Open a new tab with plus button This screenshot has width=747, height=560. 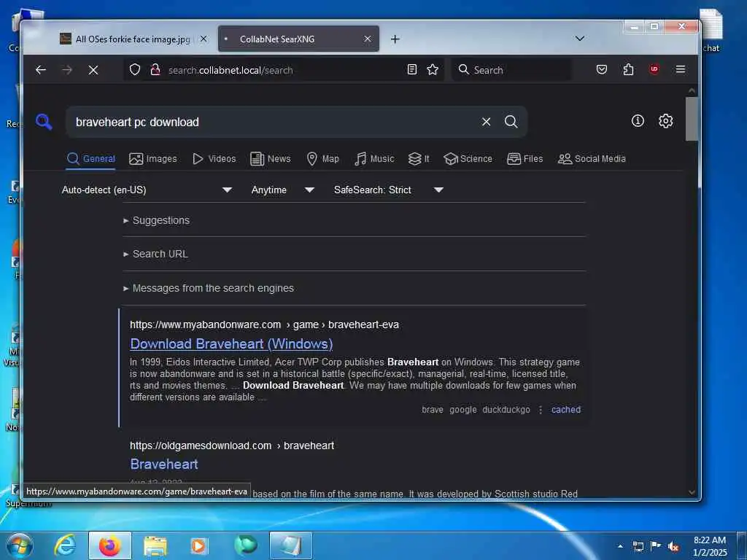tap(395, 39)
